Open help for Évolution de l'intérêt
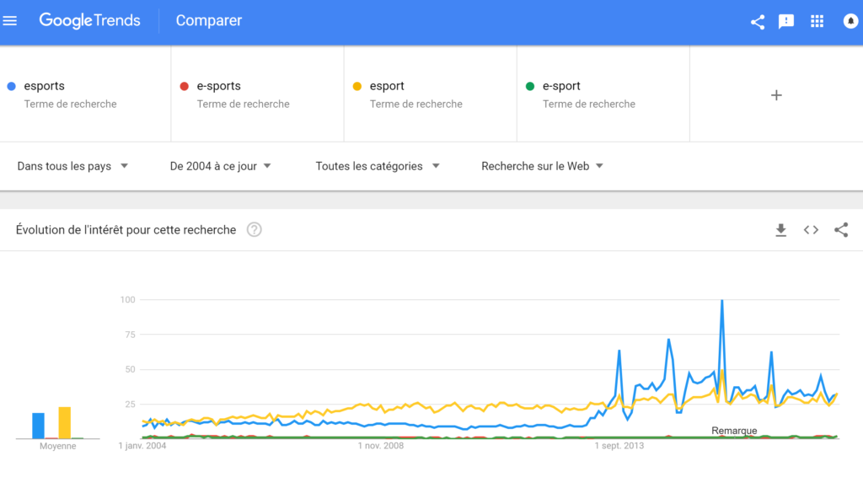The width and height of the screenshot is (863, 504). [254, 230]
